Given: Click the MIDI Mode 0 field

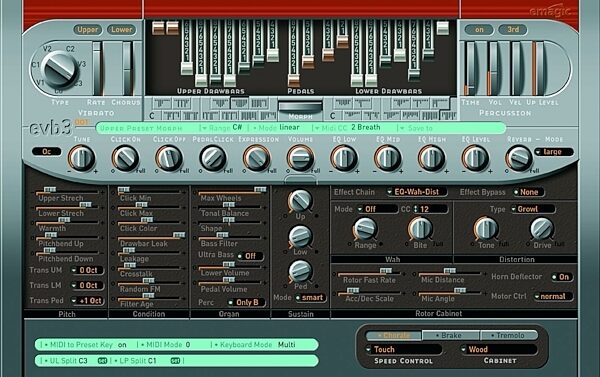Looking at the screenshot, I should click(165, 345).
